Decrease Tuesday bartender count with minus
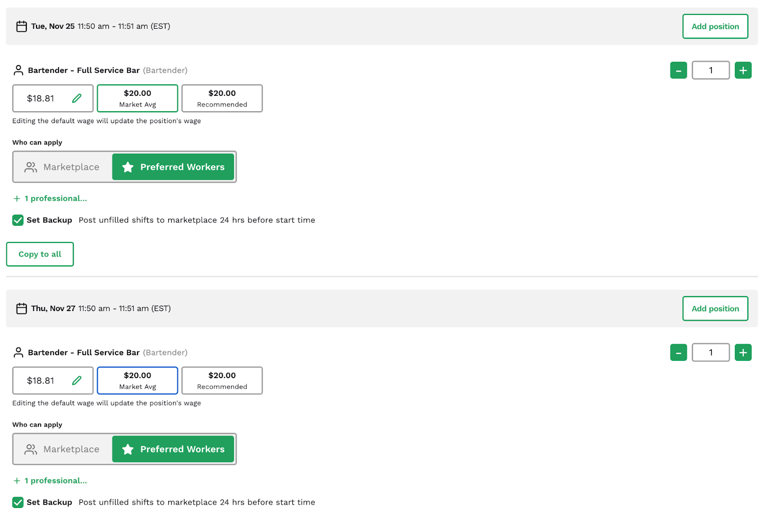 coord(678,70)
